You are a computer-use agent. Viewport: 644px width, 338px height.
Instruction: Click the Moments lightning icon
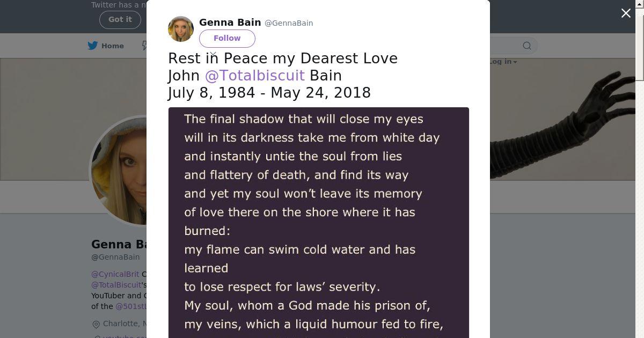(144, 46)
